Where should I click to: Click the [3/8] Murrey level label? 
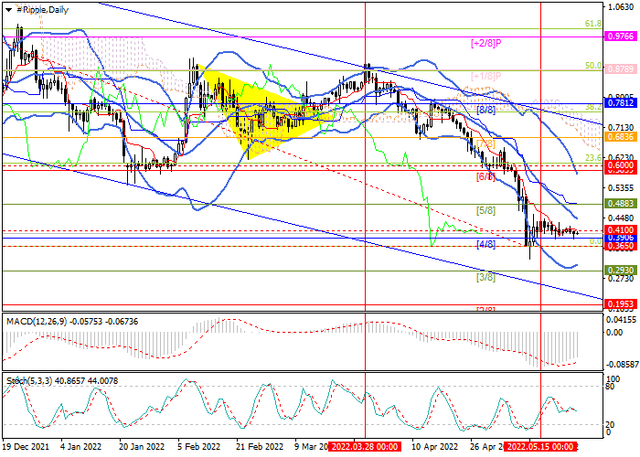click(x=487, y=277)
